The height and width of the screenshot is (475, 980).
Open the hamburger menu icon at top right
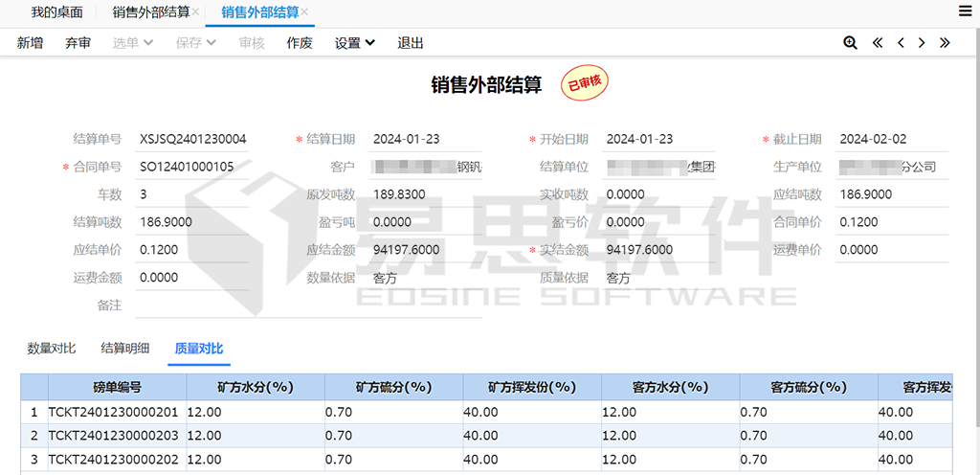[965, 11]
